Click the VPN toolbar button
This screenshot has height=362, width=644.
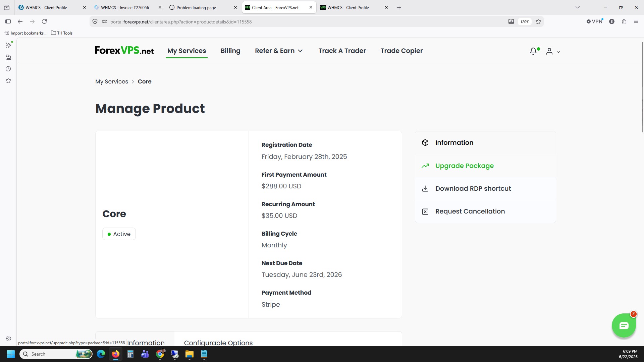click(595, 21)
